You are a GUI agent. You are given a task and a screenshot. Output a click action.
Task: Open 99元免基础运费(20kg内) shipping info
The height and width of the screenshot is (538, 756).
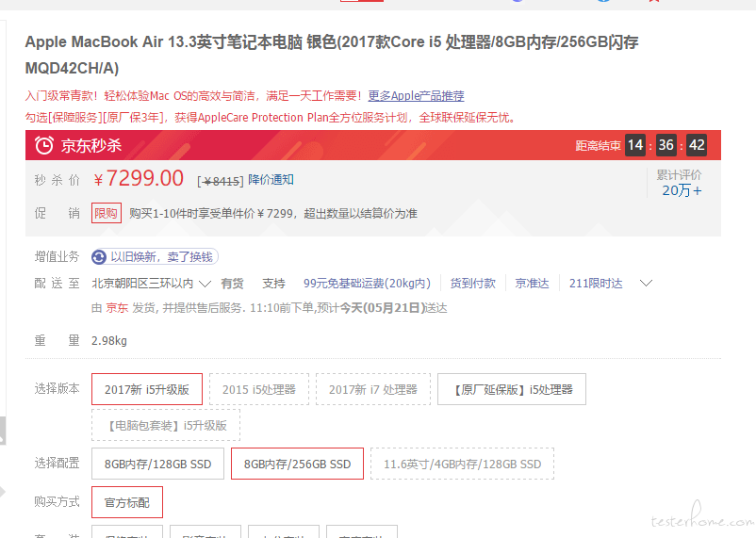[367, 283]
